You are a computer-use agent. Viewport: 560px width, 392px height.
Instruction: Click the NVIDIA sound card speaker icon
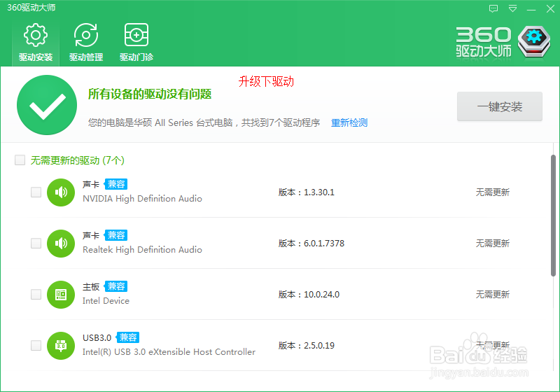point(61,192)
